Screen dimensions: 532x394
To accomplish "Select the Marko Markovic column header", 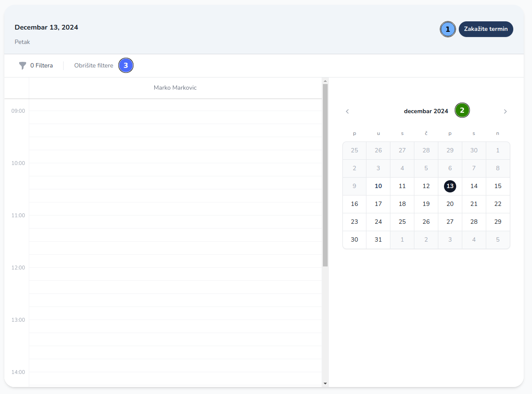I will [175, 88].
